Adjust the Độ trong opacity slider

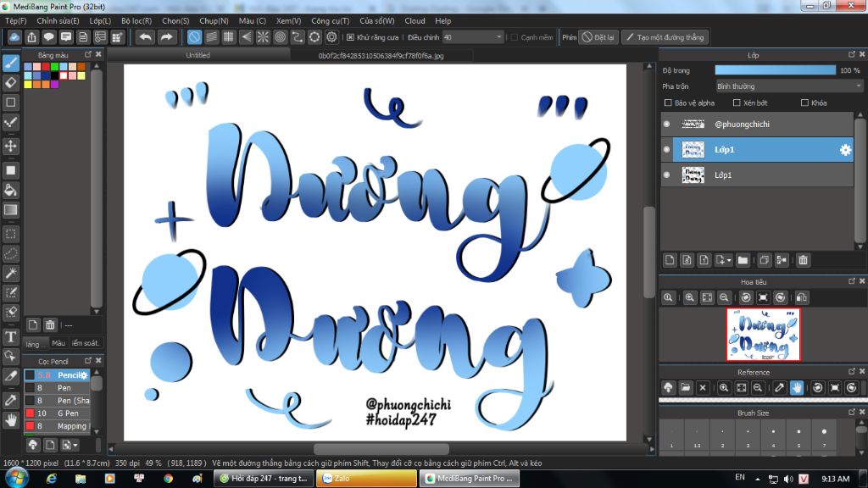point(775,70)
